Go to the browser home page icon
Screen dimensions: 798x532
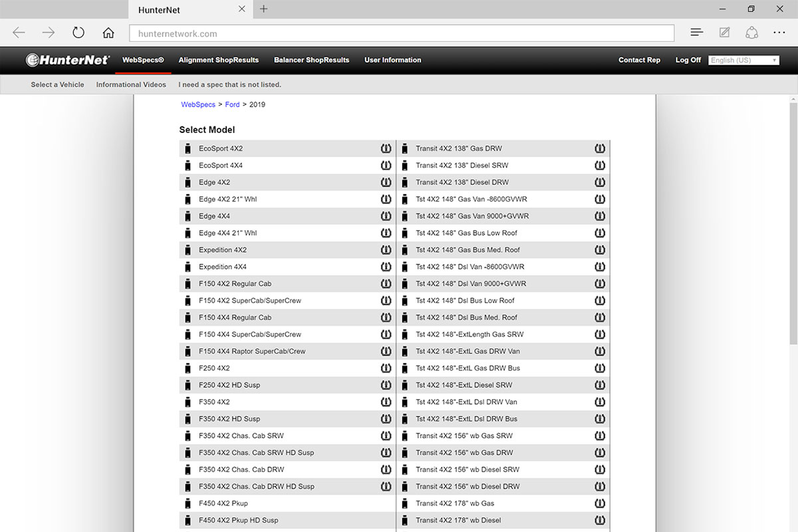(108, 33)
